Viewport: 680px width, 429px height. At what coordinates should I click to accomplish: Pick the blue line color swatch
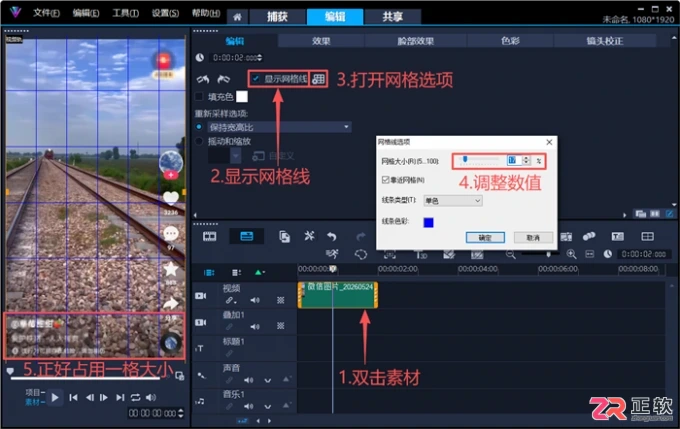tap(428, 223)
